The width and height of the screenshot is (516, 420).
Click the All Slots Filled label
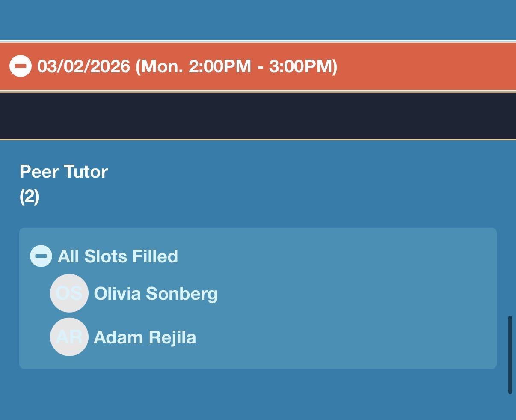118,256
